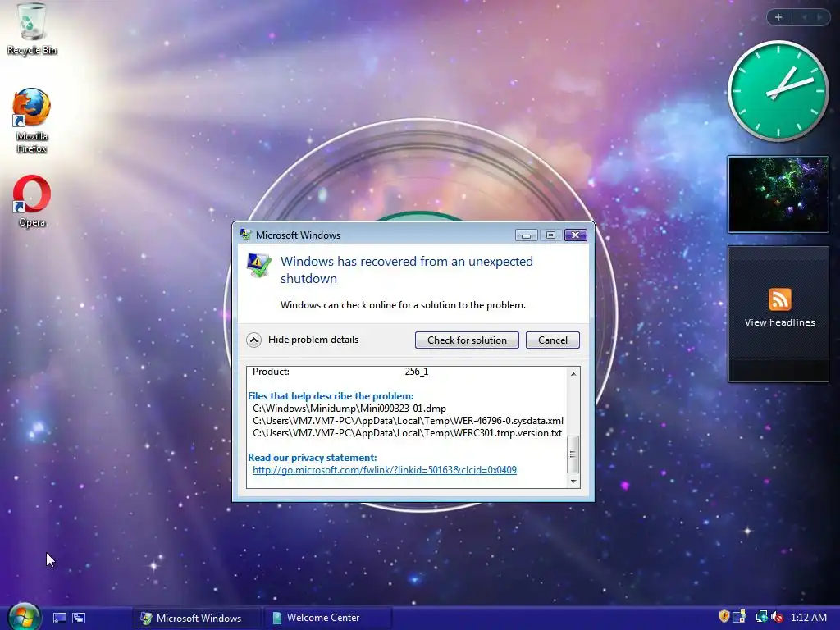840x630 pixels.
Task: Click the Check for solution button
Action: (x=467, y=340)
